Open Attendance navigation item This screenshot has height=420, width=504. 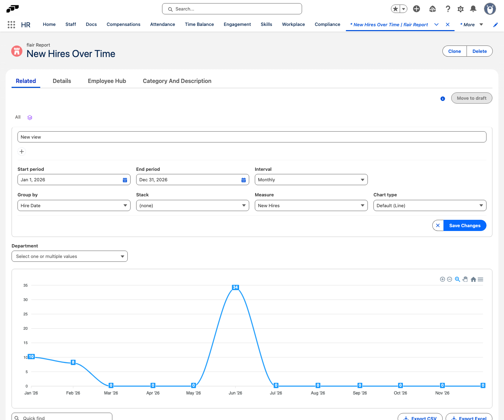click(x=162, y=24)
